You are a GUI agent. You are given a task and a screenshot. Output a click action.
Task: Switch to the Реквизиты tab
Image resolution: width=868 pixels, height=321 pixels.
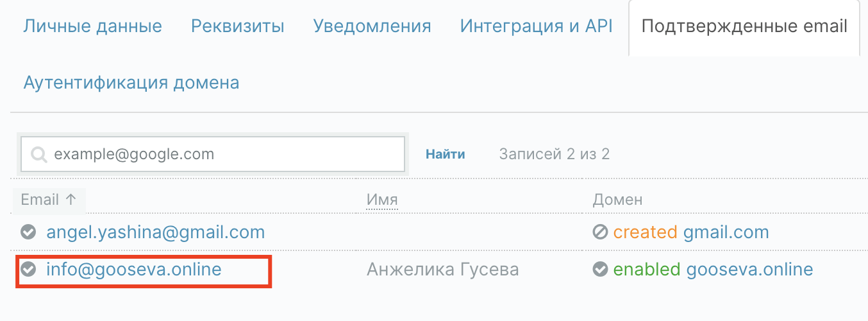point(237,27)
